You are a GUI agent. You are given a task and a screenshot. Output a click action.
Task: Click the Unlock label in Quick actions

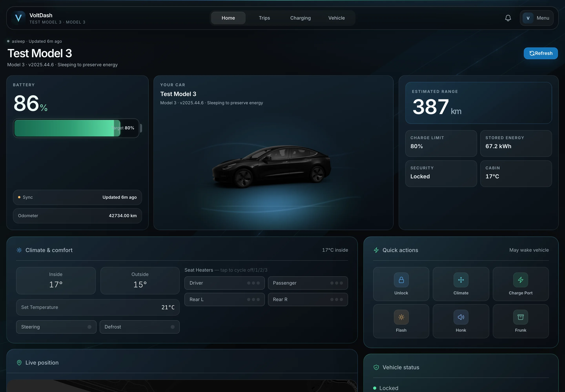click(x=401, y=293)
